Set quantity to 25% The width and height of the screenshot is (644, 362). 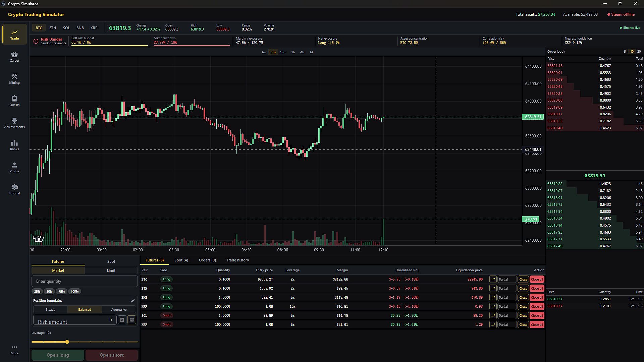point(37,292)
